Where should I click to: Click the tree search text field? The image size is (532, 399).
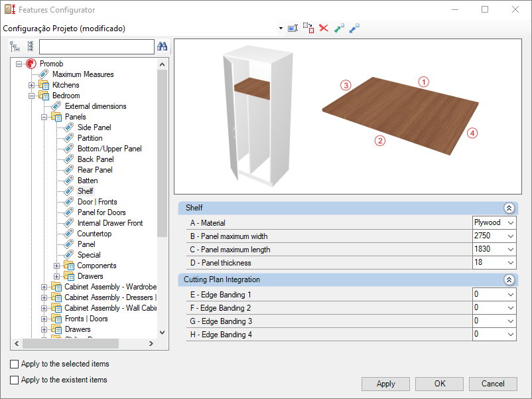click(x=96, y=46)
